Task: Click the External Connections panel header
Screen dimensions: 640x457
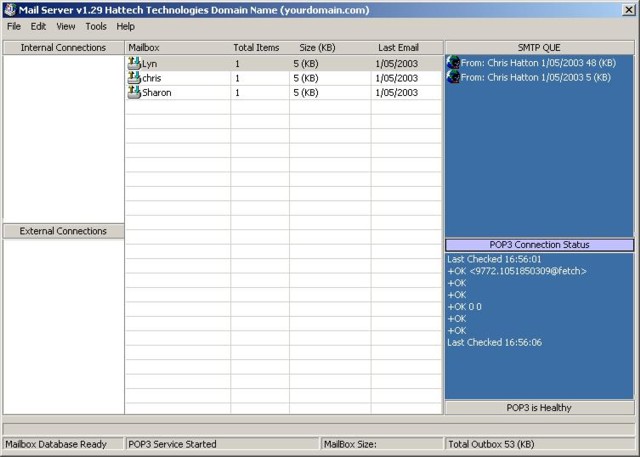Action: 63,231
